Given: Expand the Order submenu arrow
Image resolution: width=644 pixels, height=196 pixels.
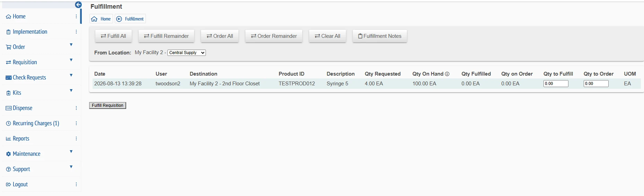Looking at the screenshot, I should (x=71, y=45).
